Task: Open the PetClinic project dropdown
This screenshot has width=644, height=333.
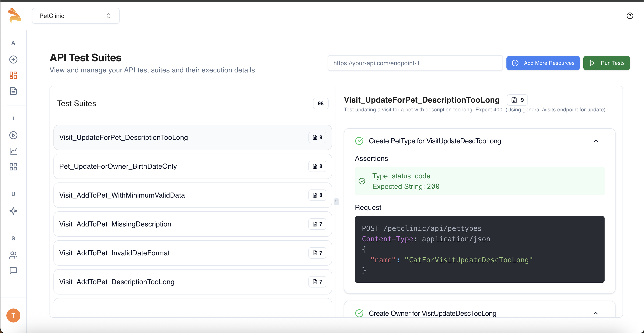Action: point(76,16)
